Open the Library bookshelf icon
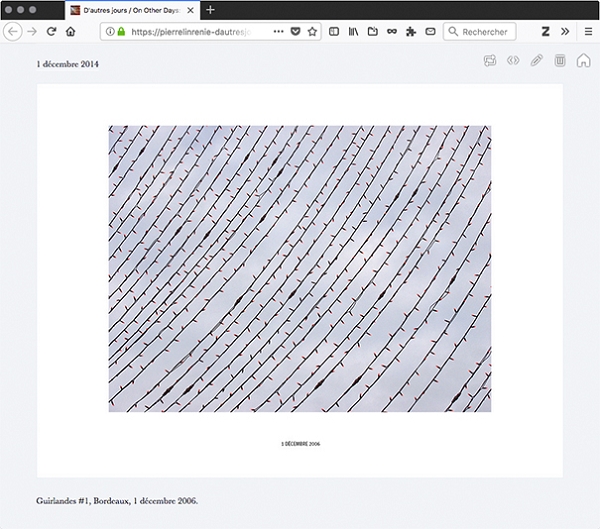Viewport: 600px width, 529px height. tap(353, 32)
